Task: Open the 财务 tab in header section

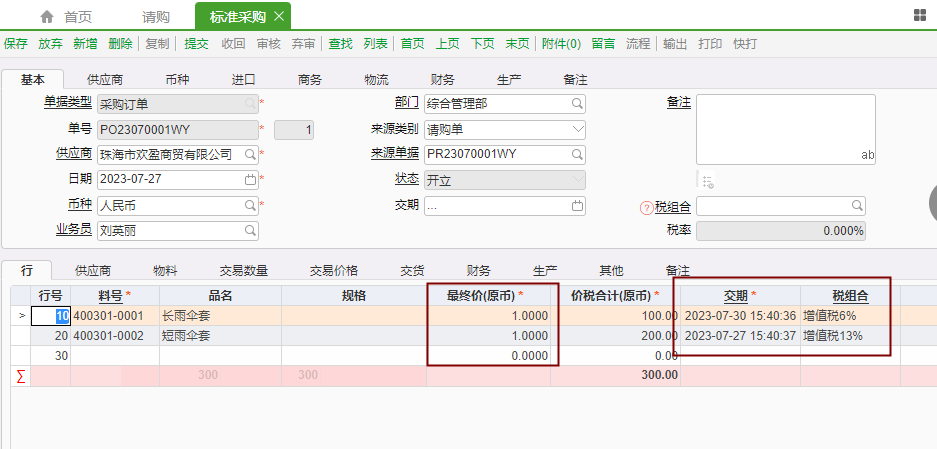Action: 443,79
